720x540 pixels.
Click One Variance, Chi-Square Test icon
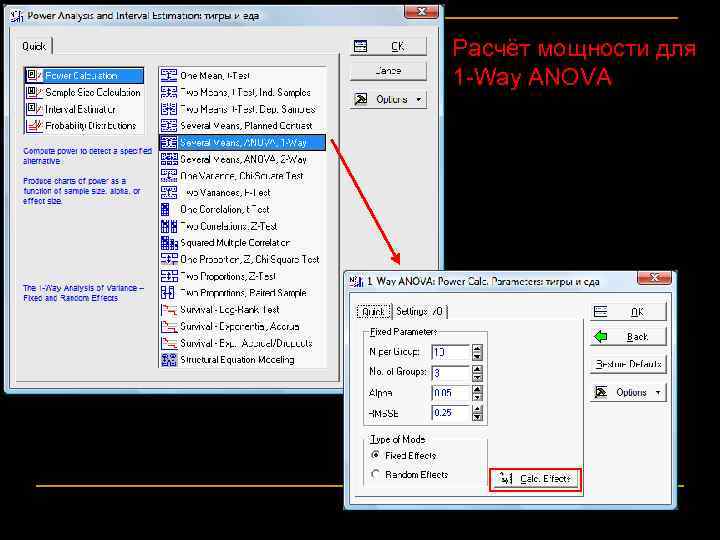(169, 175)
